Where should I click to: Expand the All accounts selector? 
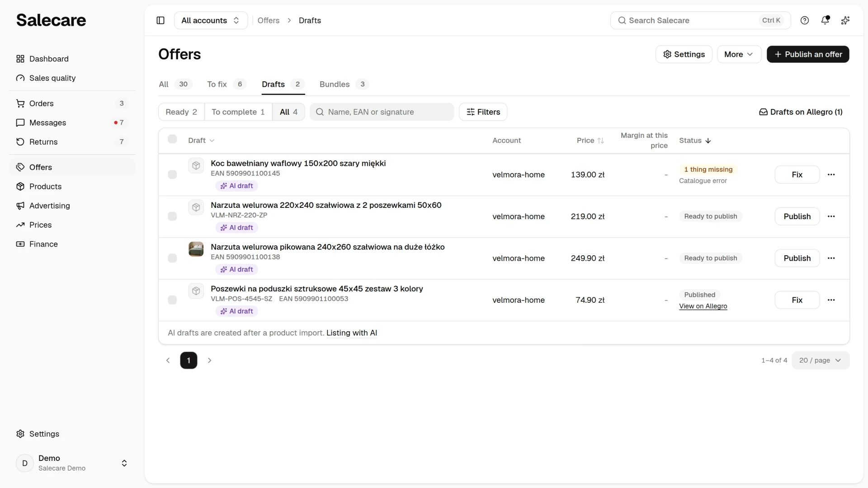click(x=211, y=20)
